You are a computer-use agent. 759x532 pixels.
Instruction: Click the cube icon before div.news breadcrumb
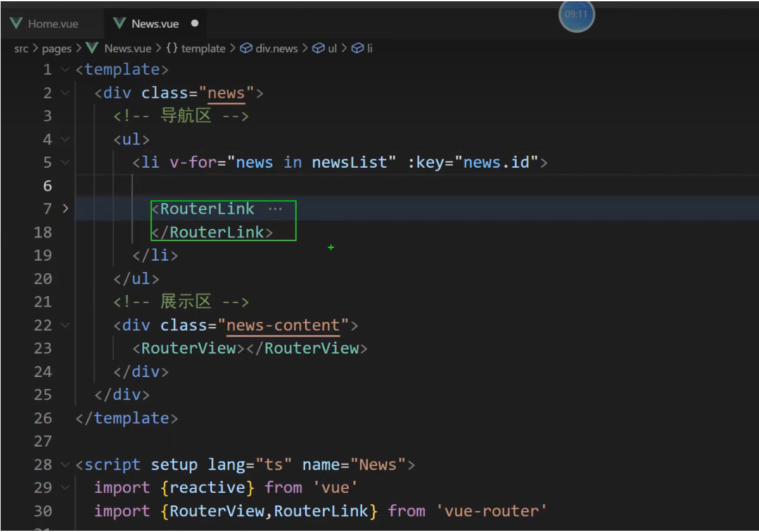[246, 48]
